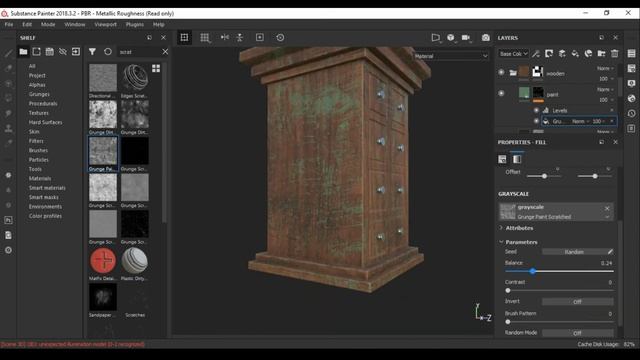
Task: Add a paint effect with wand icon
Action: [536, 53]
